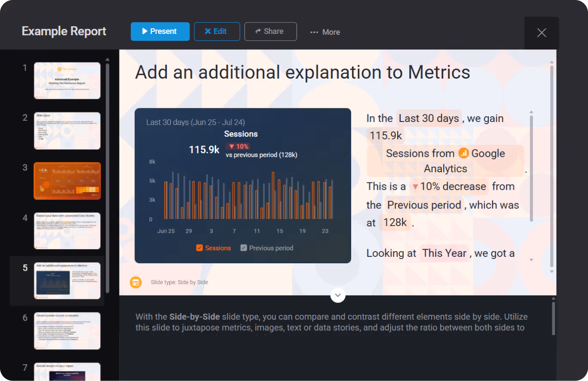The image size is (588, 381).
Task: Click the Last 30 days text token
Action: pos(429,118)
